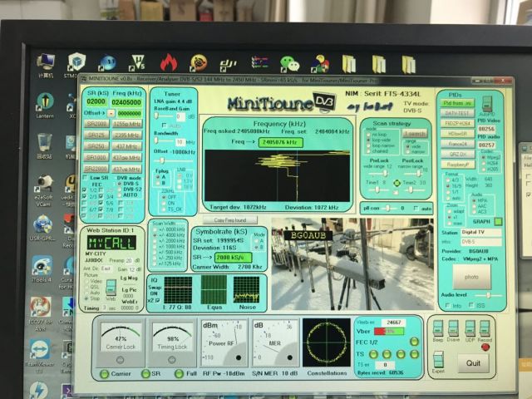Flip the Beep switch
The width and height of the screenshot is (532, 399).
[x=438, y=328]
